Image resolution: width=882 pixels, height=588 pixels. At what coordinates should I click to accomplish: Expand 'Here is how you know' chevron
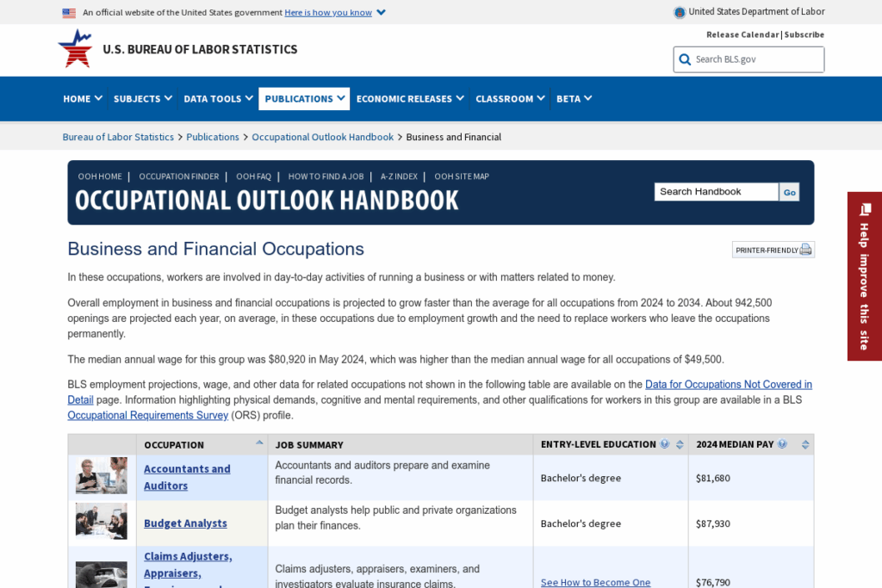[x=382, y=12]
